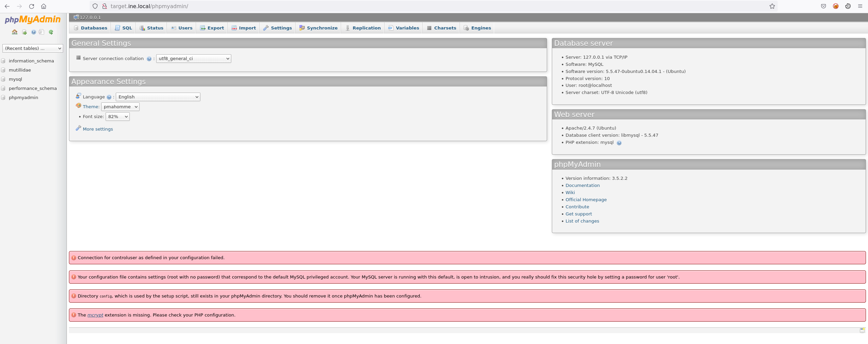Go back with browser back arrow

coord(7,6)
